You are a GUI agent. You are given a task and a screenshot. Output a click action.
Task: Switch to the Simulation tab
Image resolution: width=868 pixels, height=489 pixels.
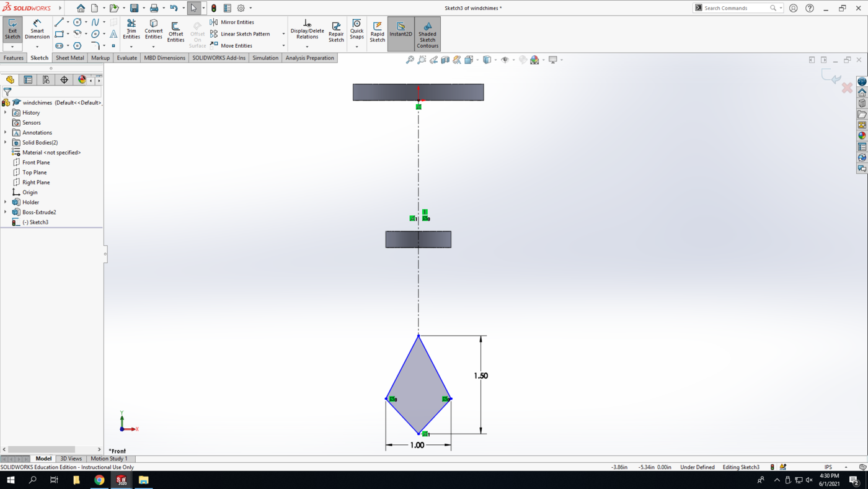(265, 58)
